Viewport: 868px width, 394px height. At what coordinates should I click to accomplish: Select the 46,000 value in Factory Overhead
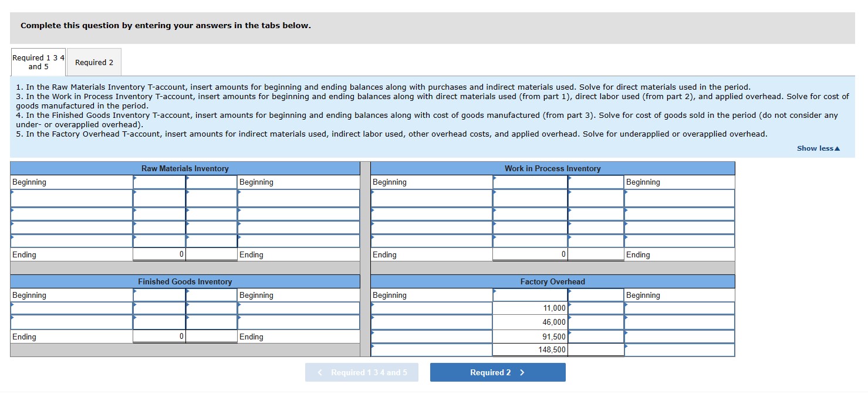(528, 322)
